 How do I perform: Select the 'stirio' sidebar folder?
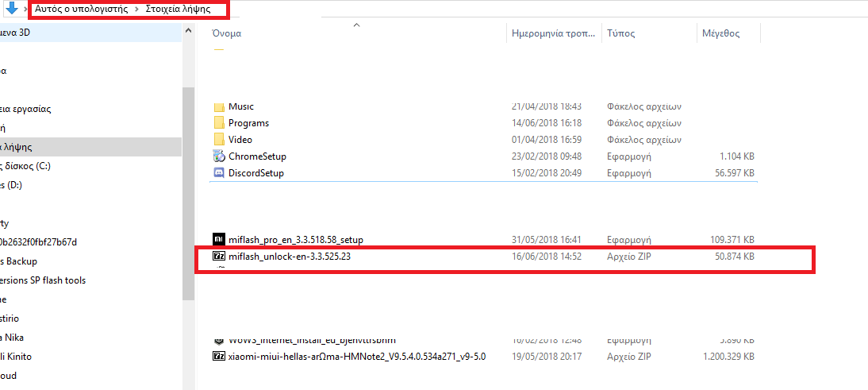tap(10, 319)
